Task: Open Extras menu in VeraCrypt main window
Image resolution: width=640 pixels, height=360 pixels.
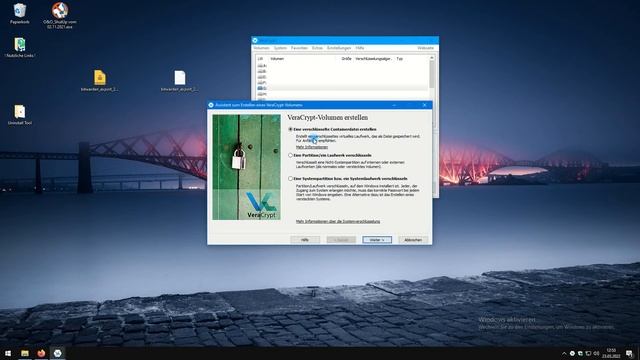Action: (317, 48)
